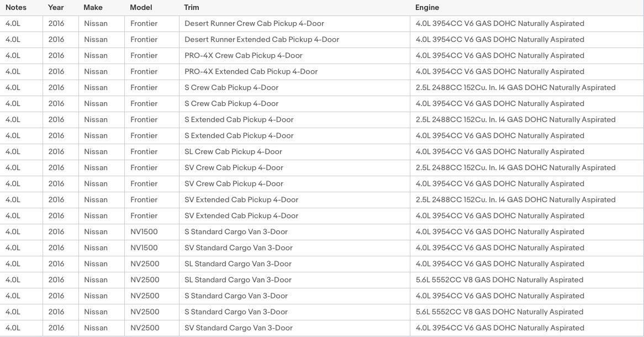
Task: Click the Model column header
Action: (141, 7)
